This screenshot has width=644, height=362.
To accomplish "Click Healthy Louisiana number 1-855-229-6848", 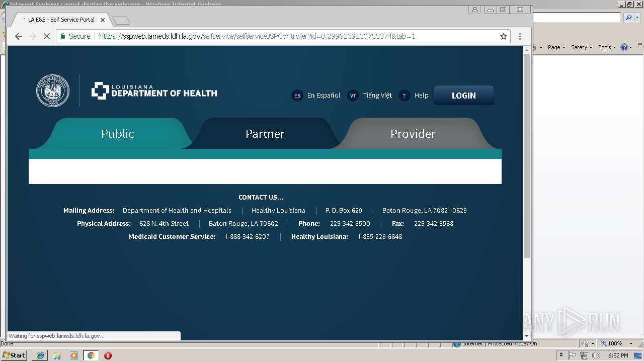I will point(380,237).
